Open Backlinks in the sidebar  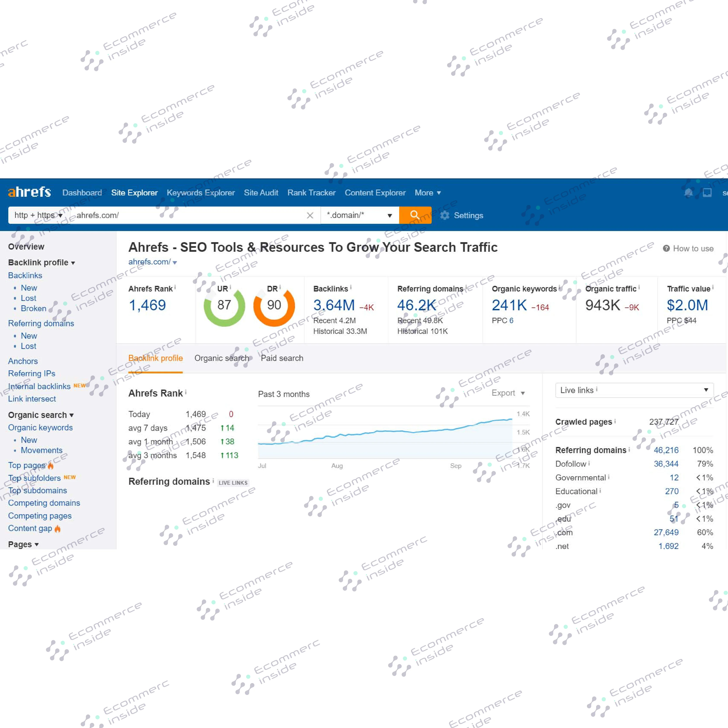pyautogui.click(x=25, y=275)
